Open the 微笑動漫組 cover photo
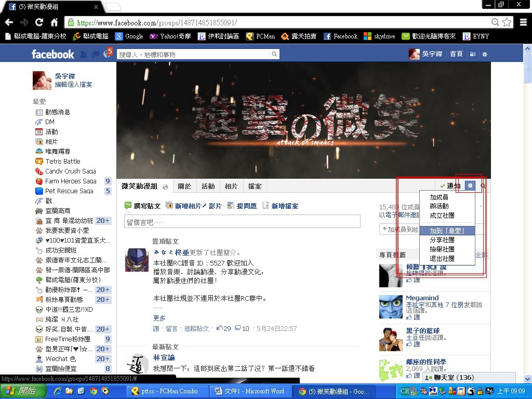 point(303,120)
